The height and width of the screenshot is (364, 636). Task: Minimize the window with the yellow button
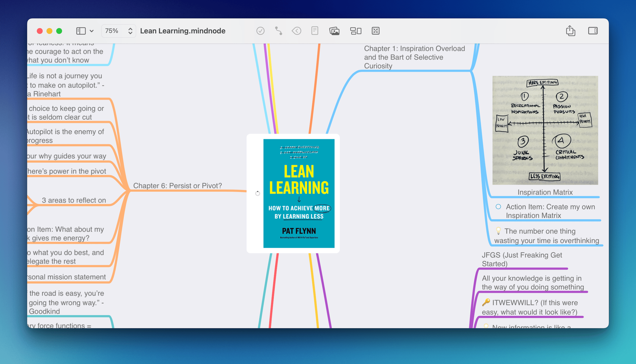tap(49, 31)
